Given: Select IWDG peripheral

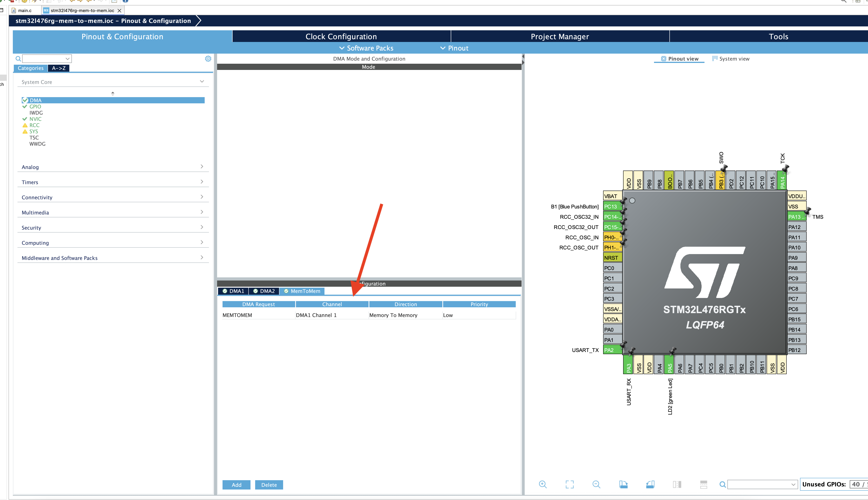Looking at the screenshot, I should point(36,113).
